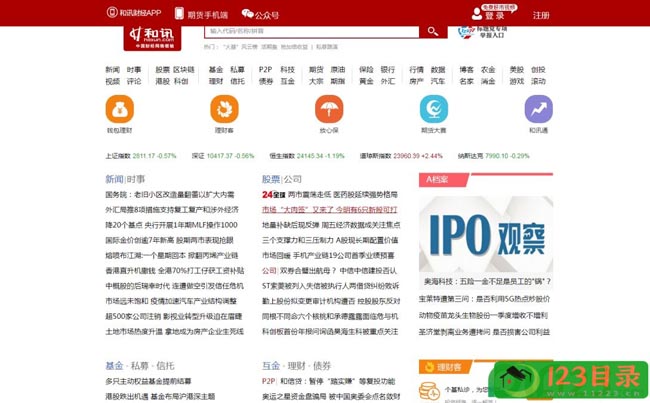Open 博客 in the navigation menu
This screenshot has height=403, width=650.
tap(466, 70)
